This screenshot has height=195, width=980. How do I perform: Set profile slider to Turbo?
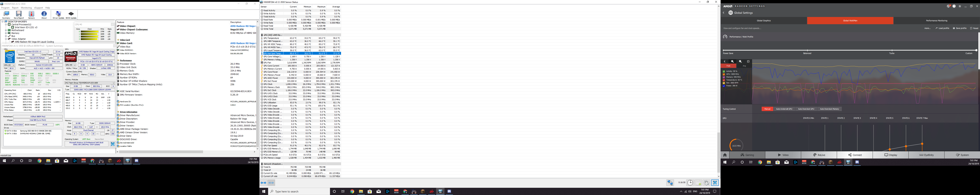[x=892, y=50]
